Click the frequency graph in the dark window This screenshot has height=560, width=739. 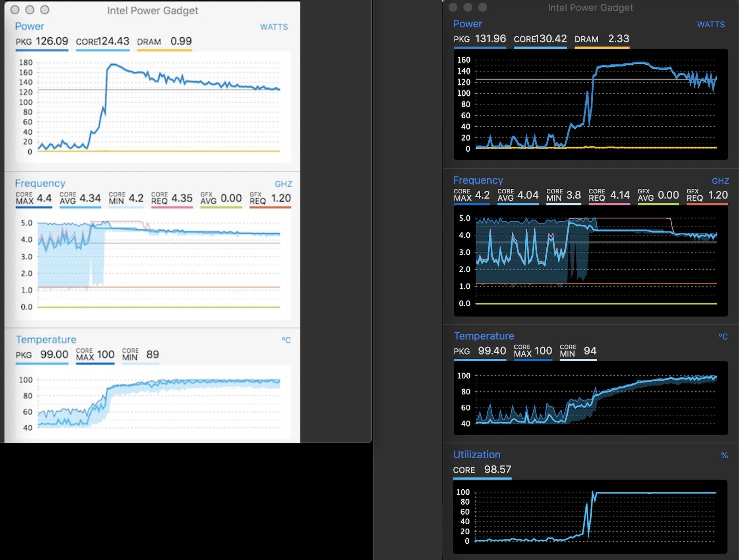point(591,261)
